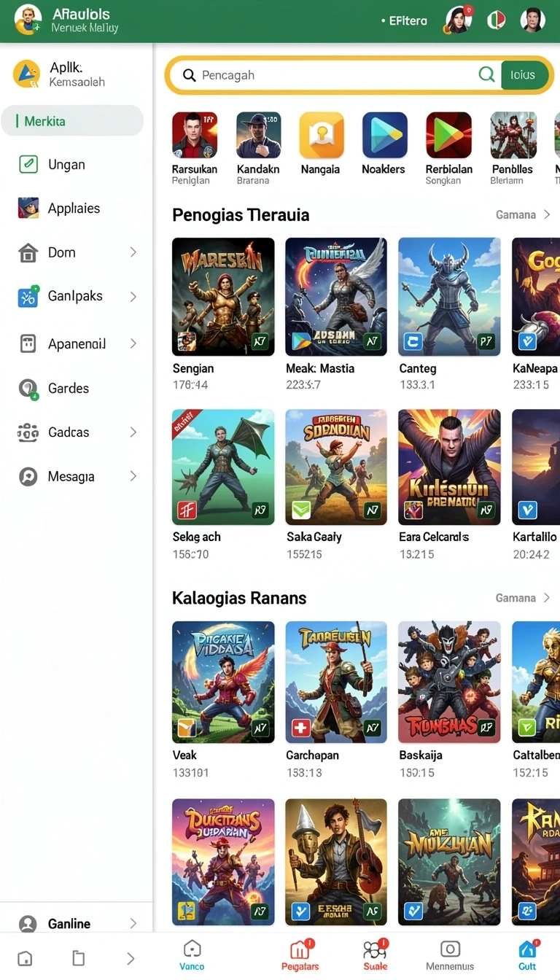
Task: Click the Apanenail sidebar icon
Action: [x=28, y=343]
